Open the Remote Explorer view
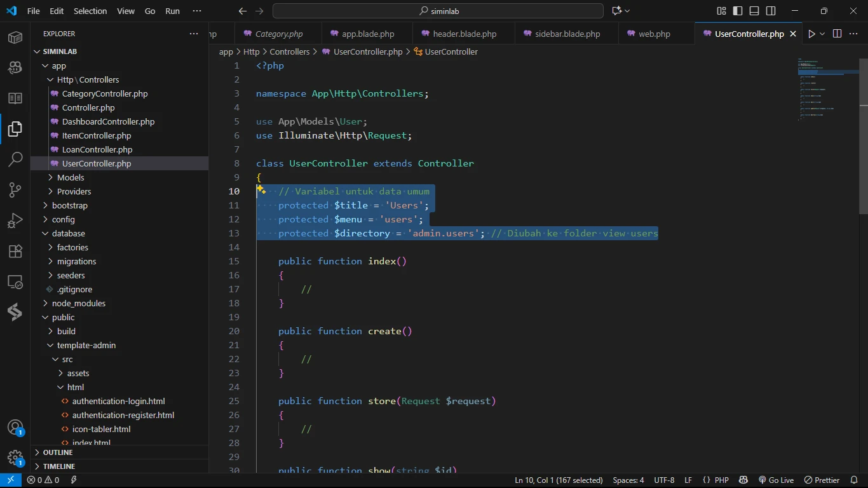Image resolution: width=868 pixels, height=488 pixels. [15, 281]
